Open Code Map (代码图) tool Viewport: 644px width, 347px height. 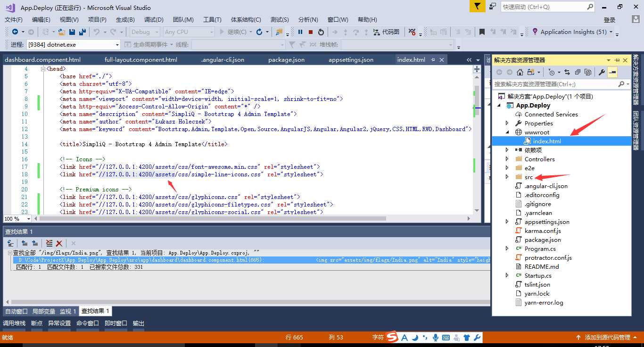(386, 32)
